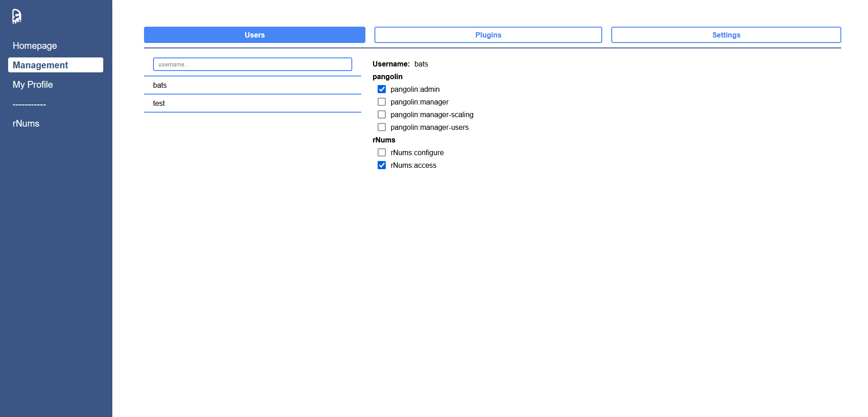The image size is (868, 417).
Task: Click the bold pangolin permissions group heading
Action: point(388,76)
